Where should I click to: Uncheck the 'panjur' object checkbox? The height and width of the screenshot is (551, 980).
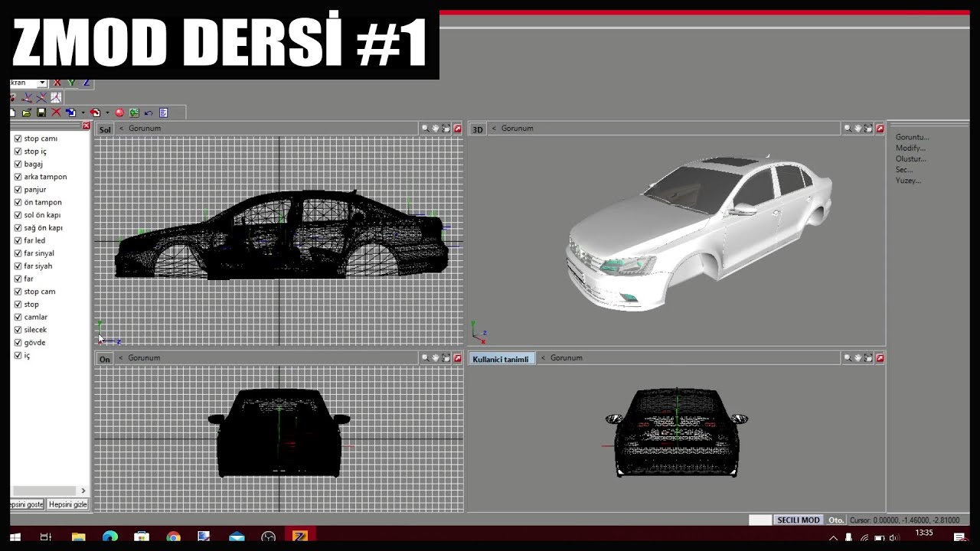[x=18, y=190]
